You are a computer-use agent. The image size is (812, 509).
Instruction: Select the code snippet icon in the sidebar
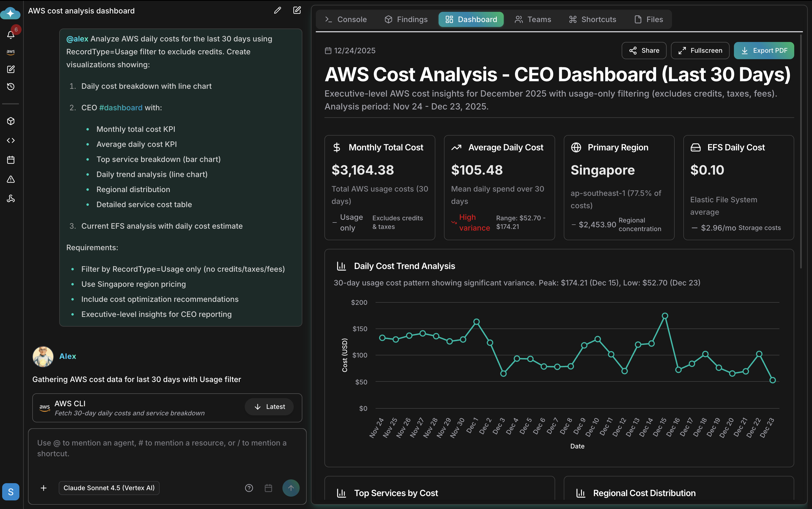pos(10,140)
